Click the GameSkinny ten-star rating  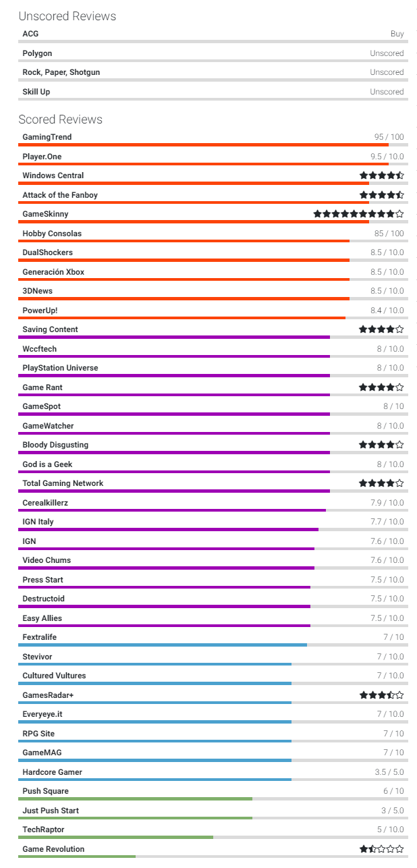358,214
